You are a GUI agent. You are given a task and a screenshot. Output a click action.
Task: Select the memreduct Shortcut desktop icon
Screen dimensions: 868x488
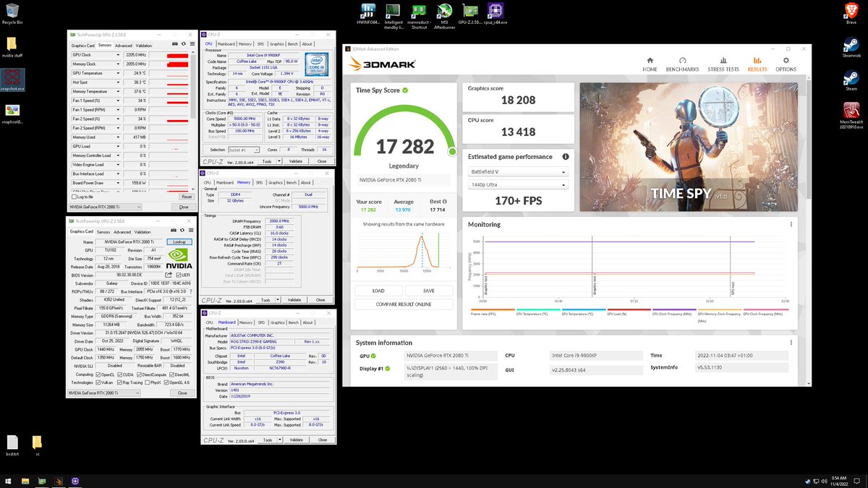419,16
